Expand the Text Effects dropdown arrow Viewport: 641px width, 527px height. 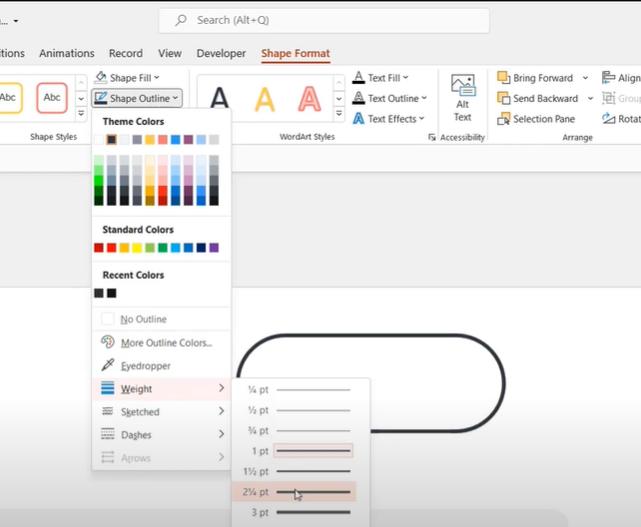point(421,119)
